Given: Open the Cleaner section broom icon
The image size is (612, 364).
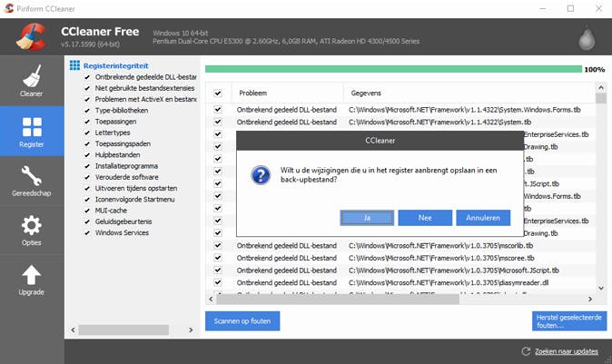Looking at the screenshot, I should coord(32,75).
